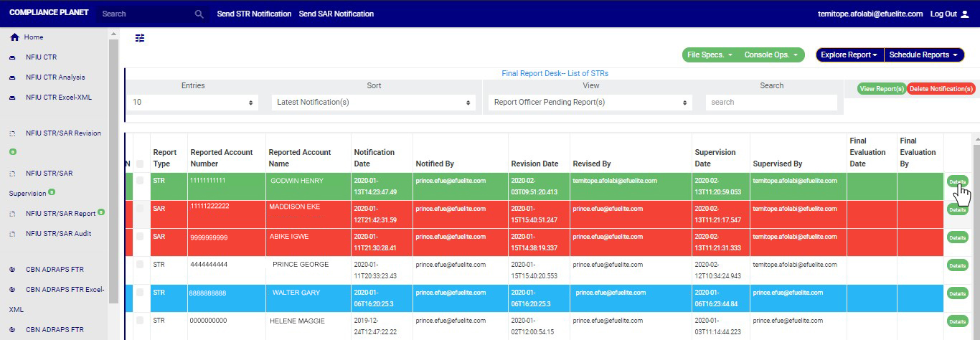Open the File Specs. menu
Screen dimensions: 980x340
(710, 55)
